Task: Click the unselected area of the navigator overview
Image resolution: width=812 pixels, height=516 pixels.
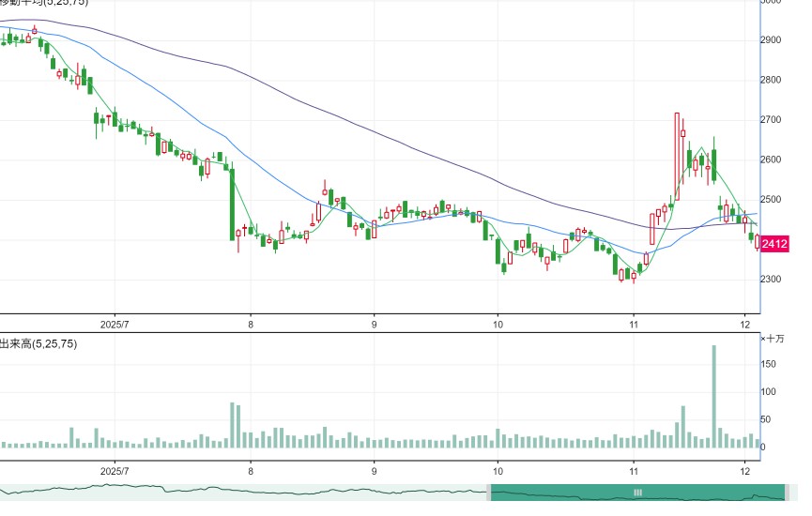Action: coord(243,493)
